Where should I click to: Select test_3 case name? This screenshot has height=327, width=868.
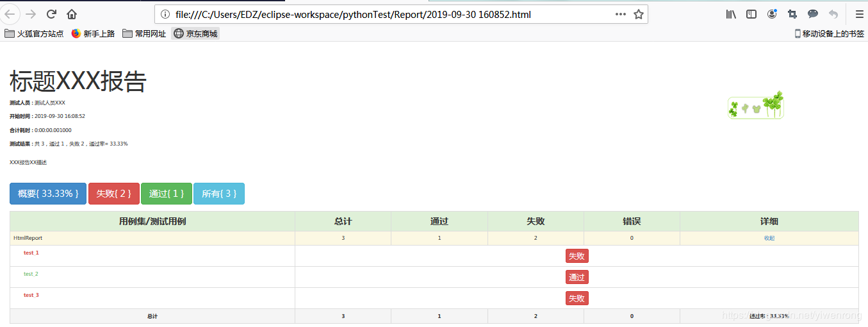pos(31,295)
